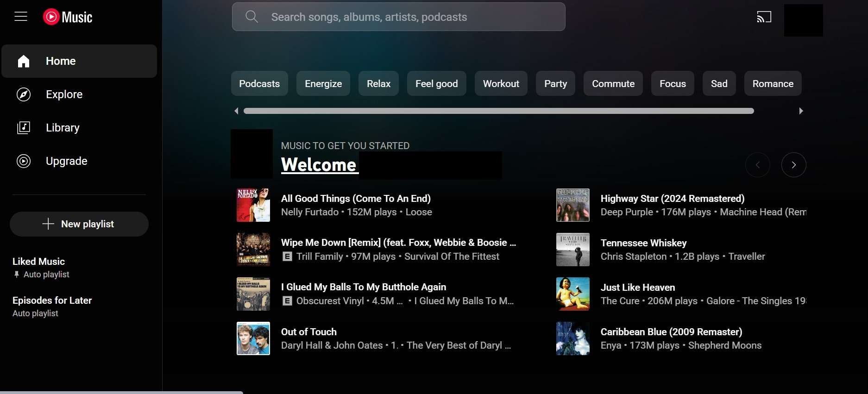
Task: Open the Loose album link
Action: (x=419, y=212)
